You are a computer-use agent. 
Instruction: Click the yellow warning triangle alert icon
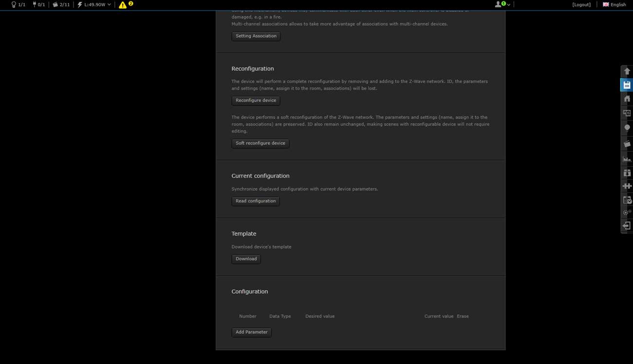coord(123,5)
